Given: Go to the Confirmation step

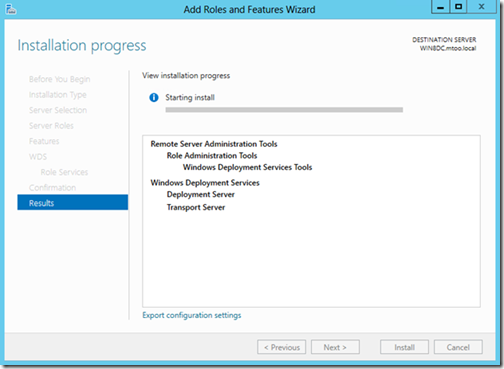Looking at the screenshot, I should [52, 188].
